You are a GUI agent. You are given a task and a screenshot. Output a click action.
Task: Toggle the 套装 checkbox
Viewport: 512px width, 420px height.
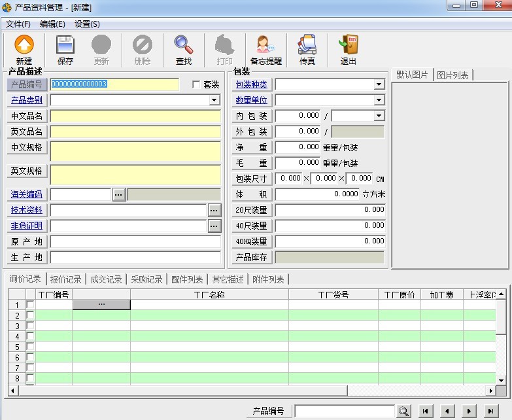pyautogui.click(x=196, y=84)
